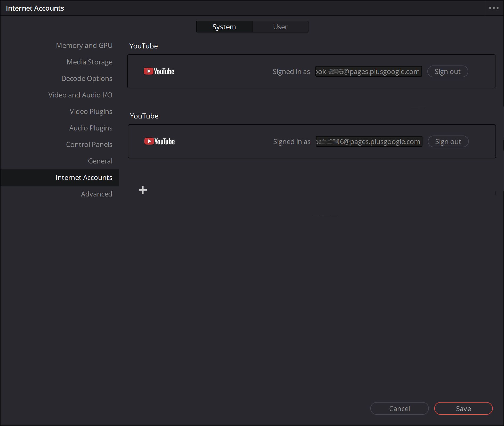Click the first YouTube section heading
The width and height of the screenshot is (504, 426).
[144, 46]
